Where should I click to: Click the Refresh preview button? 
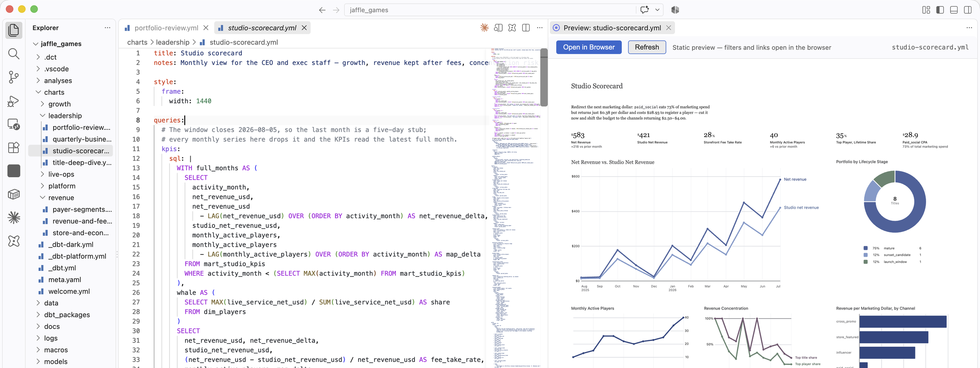(647, 47)
